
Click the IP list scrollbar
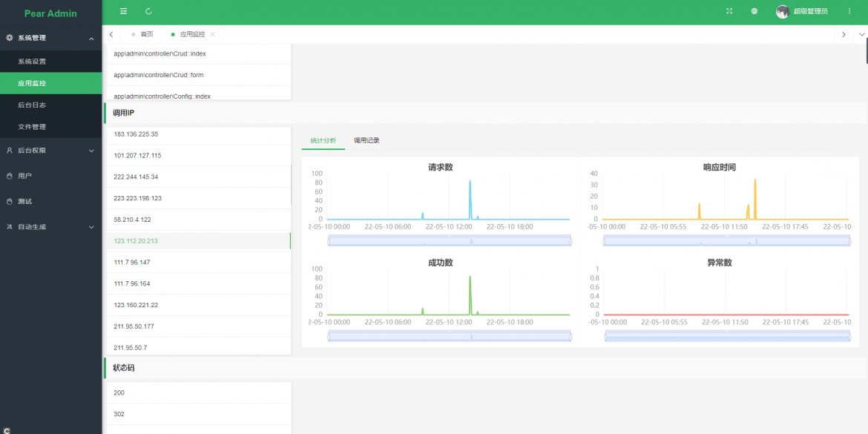pos(291,185)
